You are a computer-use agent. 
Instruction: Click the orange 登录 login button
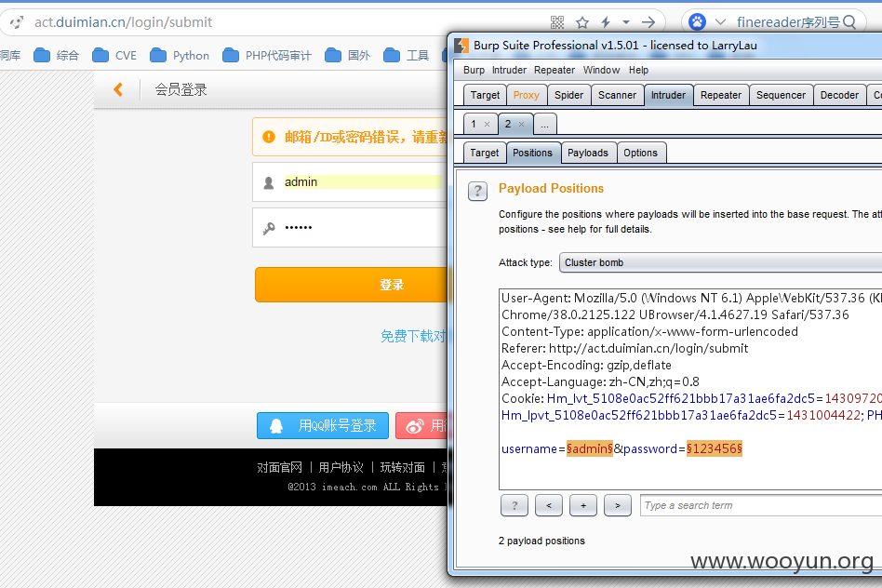351,285
